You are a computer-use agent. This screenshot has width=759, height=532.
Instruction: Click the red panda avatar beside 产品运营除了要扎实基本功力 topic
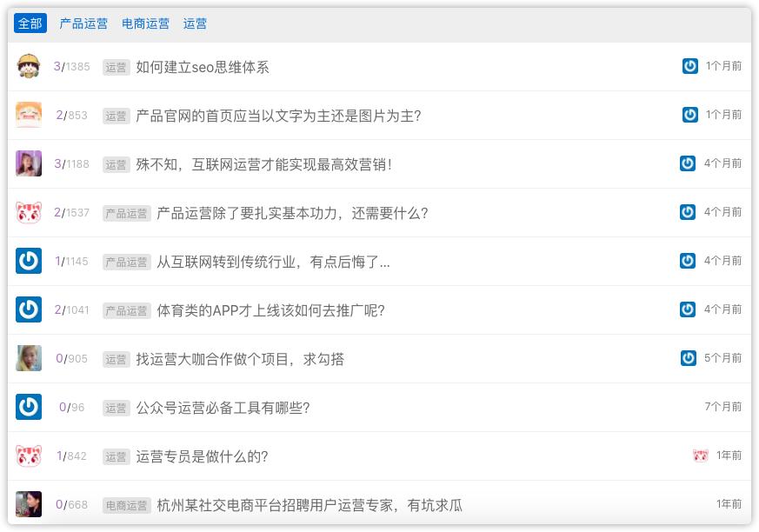[29, 212]
